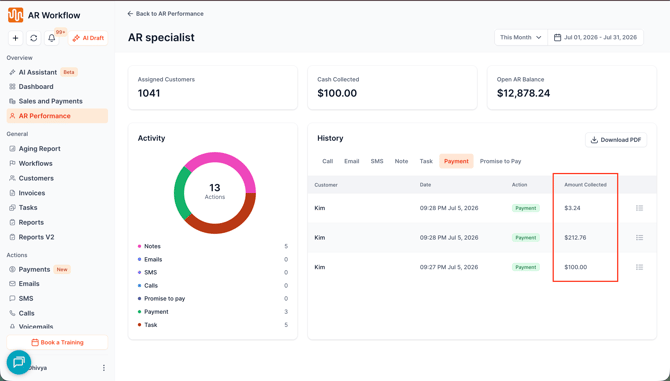Switch to Promise to Pay tab
670x381 pixels.
click(500, 161)
